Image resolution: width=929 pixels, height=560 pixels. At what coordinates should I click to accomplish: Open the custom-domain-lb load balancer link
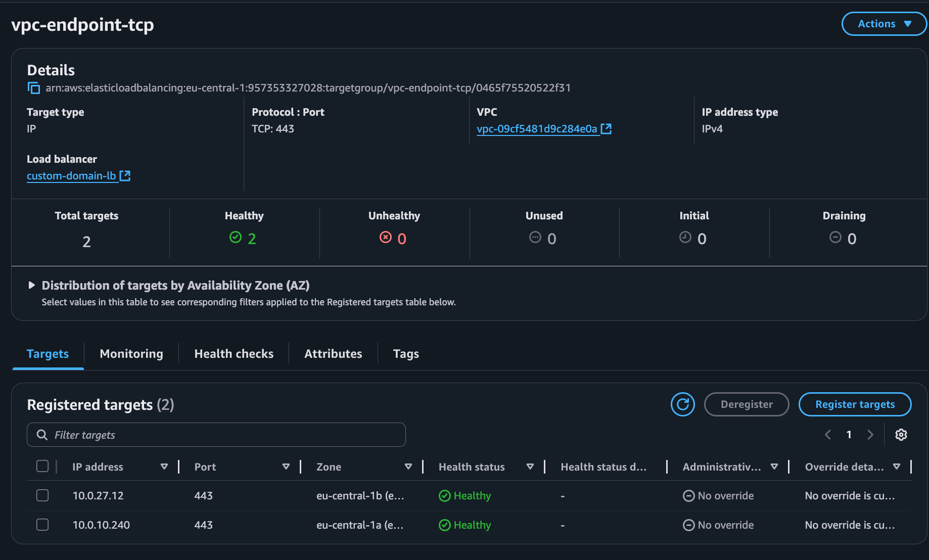[x=71, y=176]
